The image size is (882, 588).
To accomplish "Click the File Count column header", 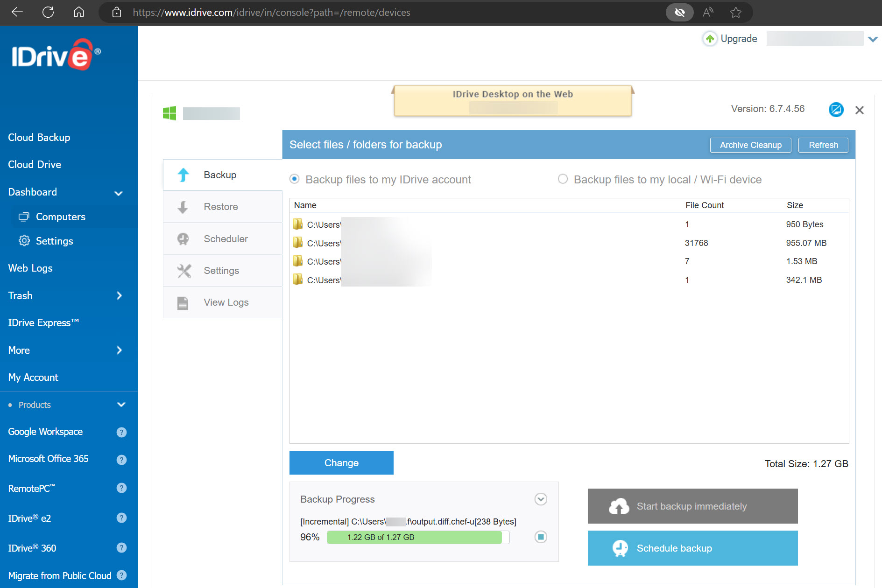I will [x=705, y=205].
